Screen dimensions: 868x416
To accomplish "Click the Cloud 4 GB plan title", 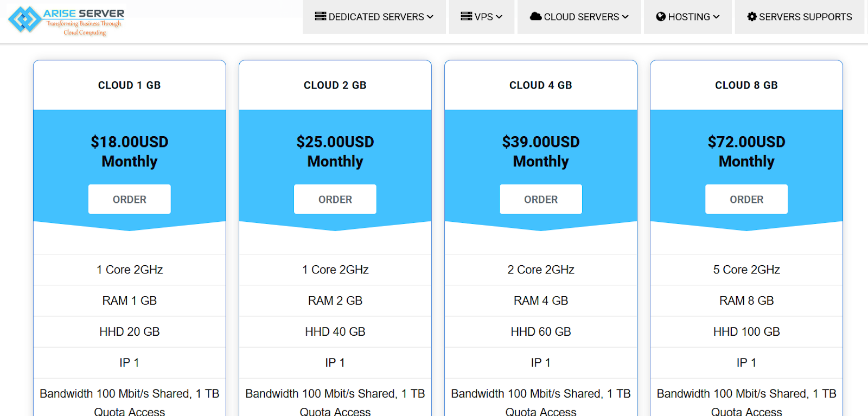I will 540,85.
